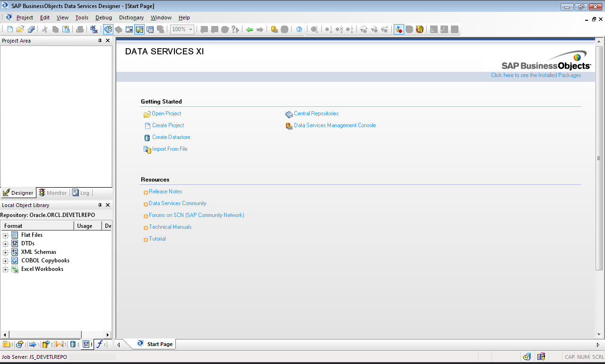Image resolution: width=605 pixels, height=364 pixels.
Task: Click the Import From File link
Action: 170,149
